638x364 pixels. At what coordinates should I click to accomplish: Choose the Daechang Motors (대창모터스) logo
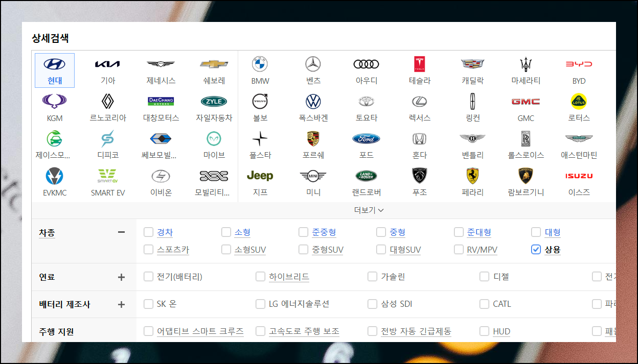click(161, 101)
